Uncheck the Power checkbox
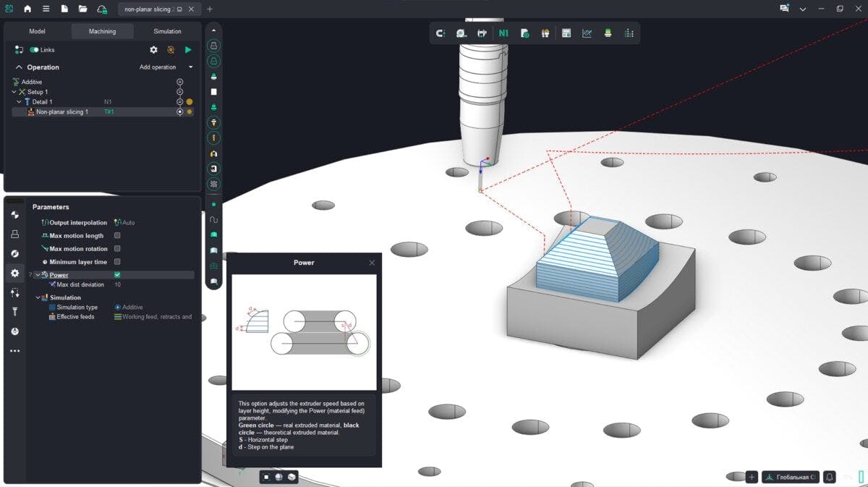 (x=117, y=275)
